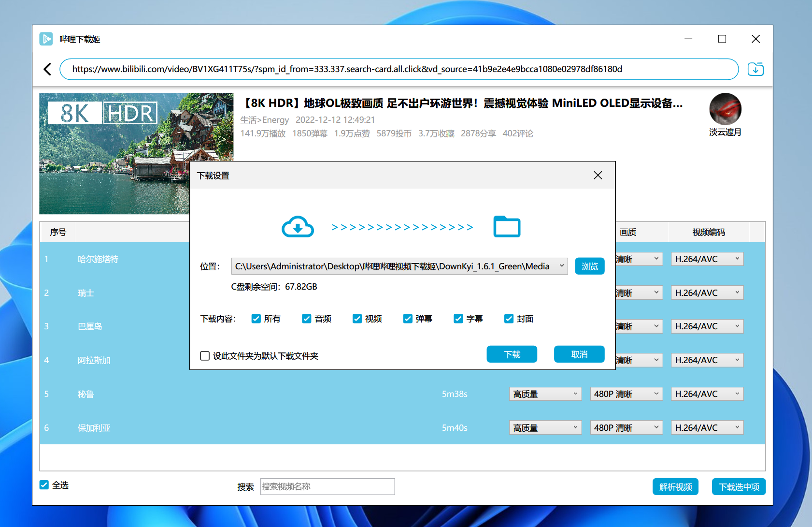Uncheck the 视频 checkbox
This screenshot has height=527, width=812.
tap(357, 319)
